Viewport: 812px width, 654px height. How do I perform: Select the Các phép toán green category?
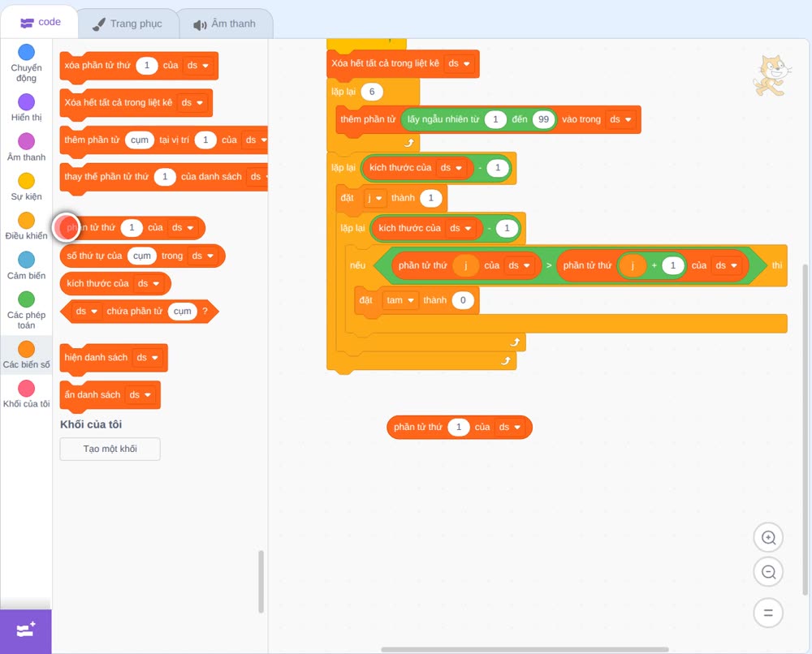[x=27, y=299]
